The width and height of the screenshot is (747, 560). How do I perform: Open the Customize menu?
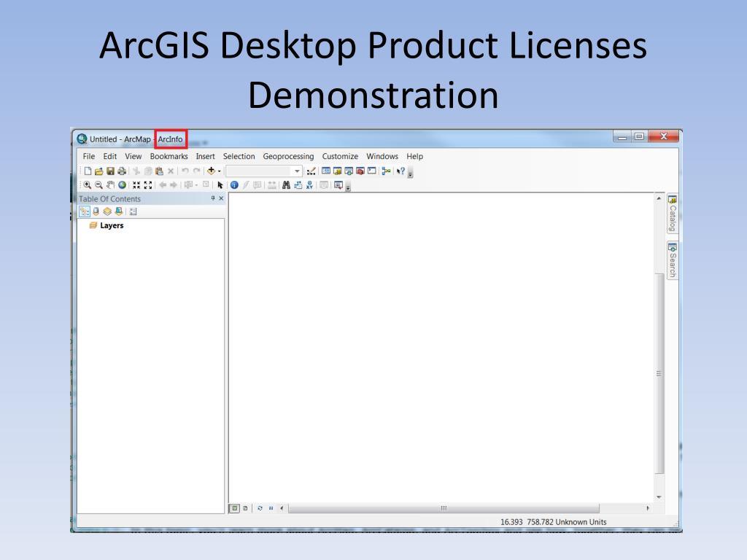pyautogui.click(x=340, y=156)
